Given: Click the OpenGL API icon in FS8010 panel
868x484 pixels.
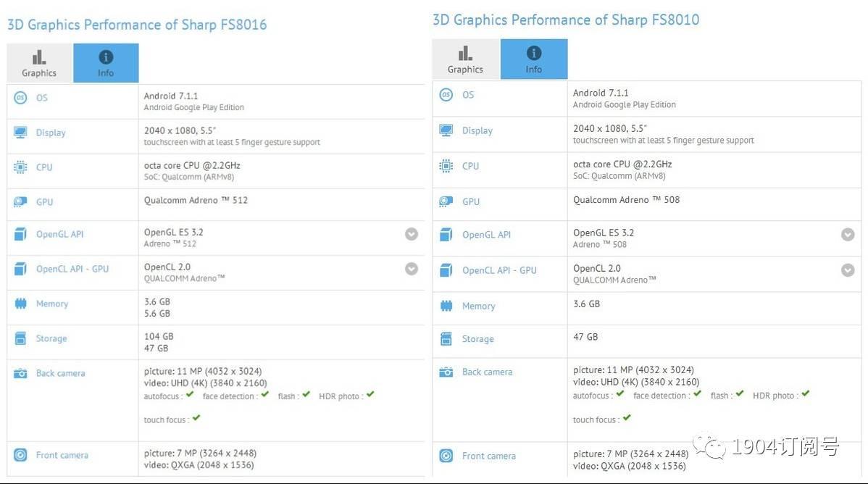Looking at the screenshot, I should pos(446,235).
